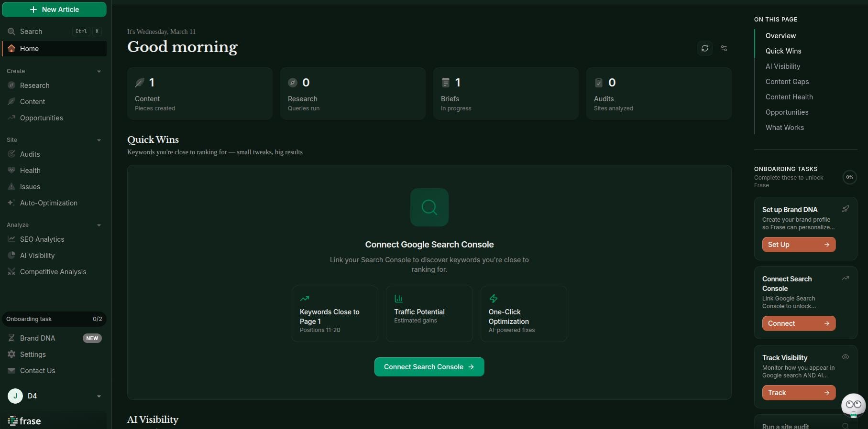Click the Settings gear icon

(x=11, y=354)
